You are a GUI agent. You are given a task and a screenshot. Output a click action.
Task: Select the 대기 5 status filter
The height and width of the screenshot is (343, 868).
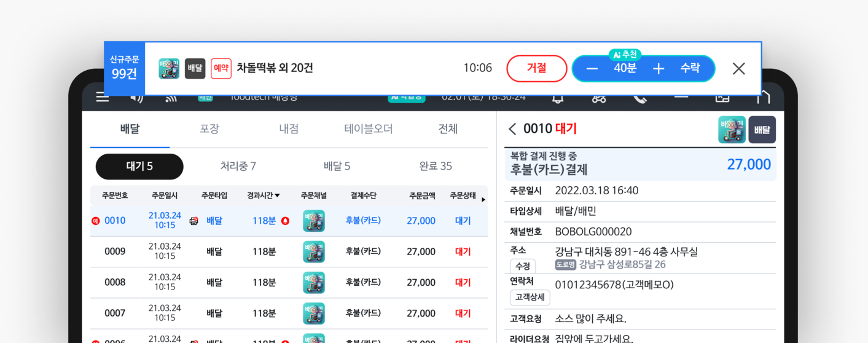(139, 167)
